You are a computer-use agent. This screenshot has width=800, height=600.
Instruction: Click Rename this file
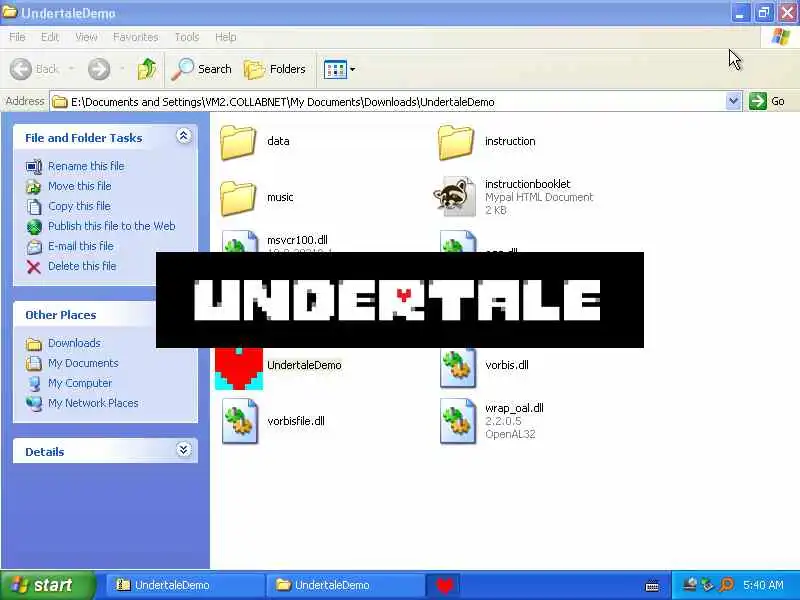coord(86,166)
